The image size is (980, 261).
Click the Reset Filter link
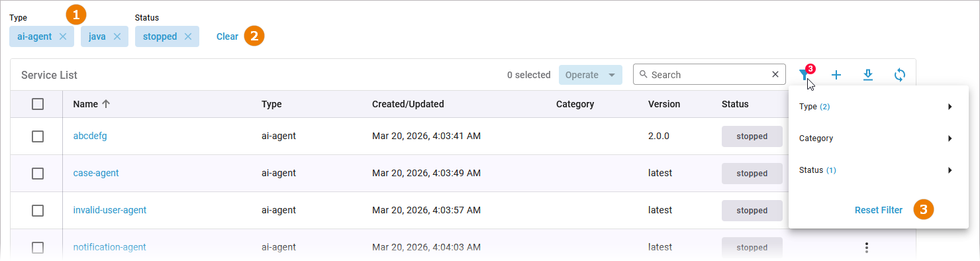click(x=878, y=210)
